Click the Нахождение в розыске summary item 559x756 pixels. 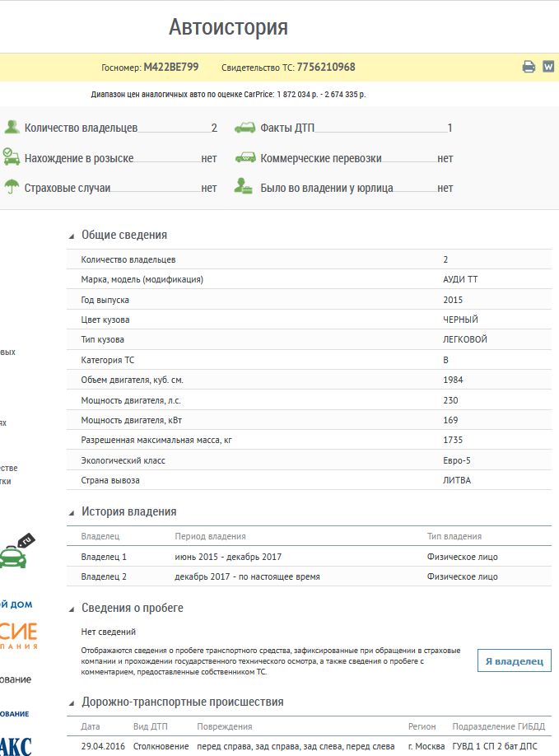point(110,157)
